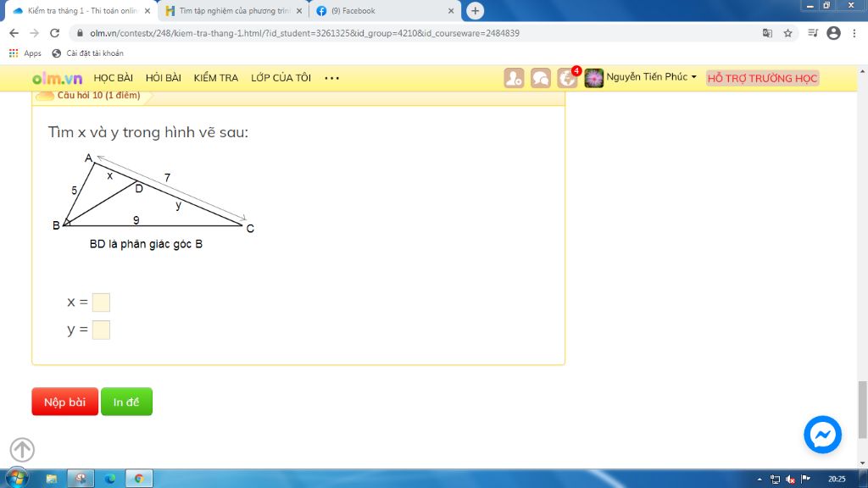Show hidden system tray icons

tap(759, 480)
